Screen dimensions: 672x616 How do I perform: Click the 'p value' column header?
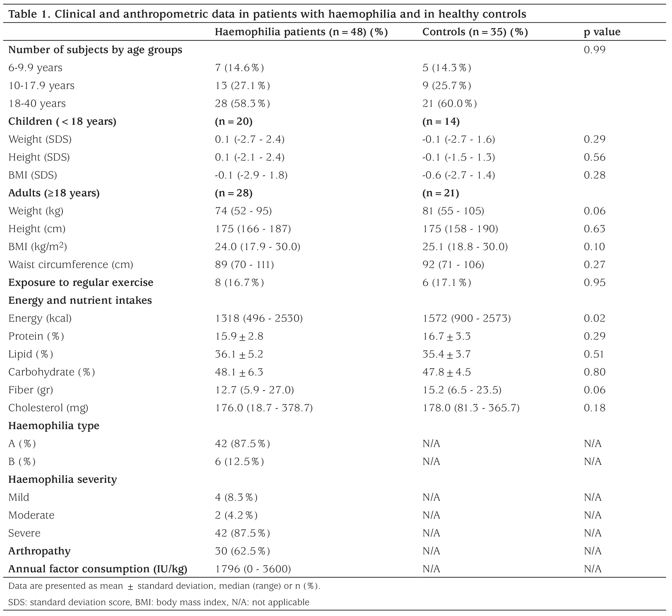click(x=602, y=32)
